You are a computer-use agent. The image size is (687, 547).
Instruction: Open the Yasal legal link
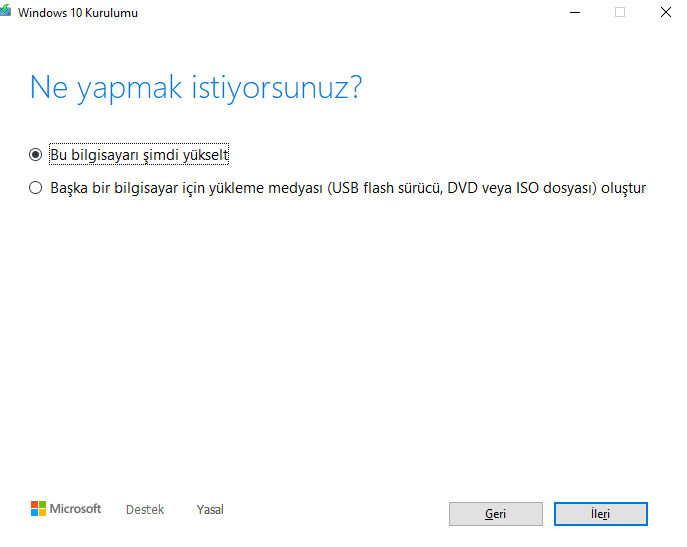coord(210,509)
